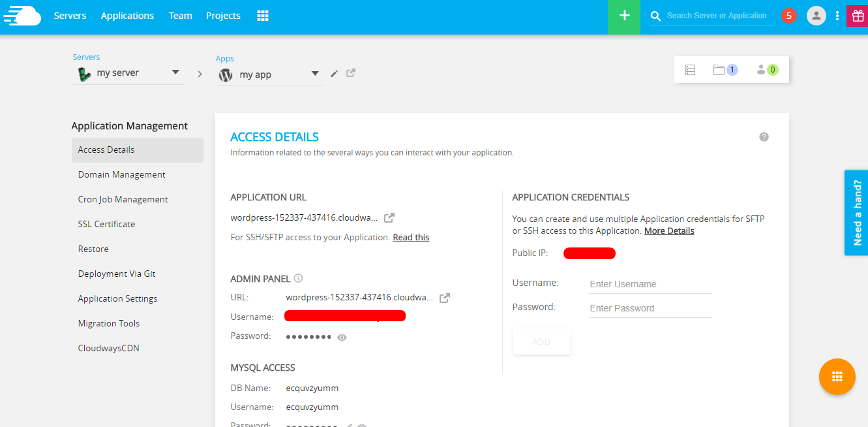Click the Application Management sidebar heading
Screen dimensions: 868x427
point(130,126)
